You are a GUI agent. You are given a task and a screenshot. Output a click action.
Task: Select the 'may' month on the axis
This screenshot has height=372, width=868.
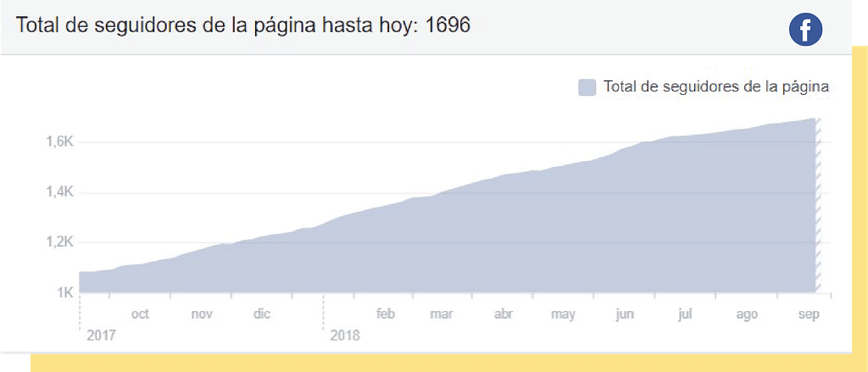[563, 314]
